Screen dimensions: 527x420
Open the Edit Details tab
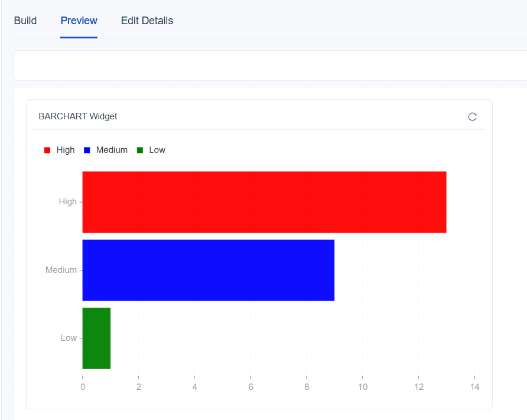tap(147, 21)
